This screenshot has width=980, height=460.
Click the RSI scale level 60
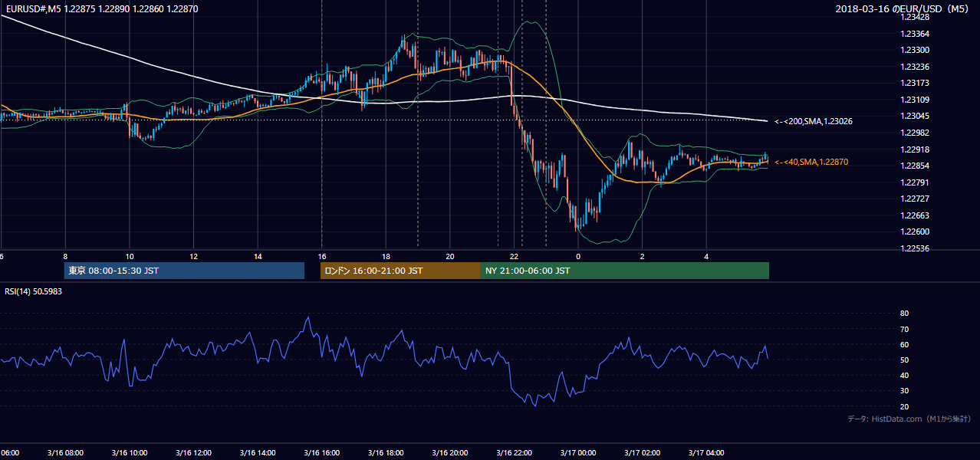[x=904, y=344]
